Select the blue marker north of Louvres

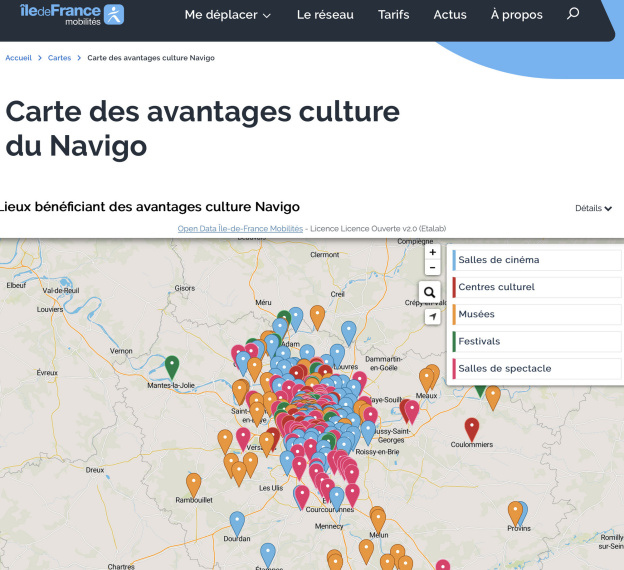click(x=349, y=333)
